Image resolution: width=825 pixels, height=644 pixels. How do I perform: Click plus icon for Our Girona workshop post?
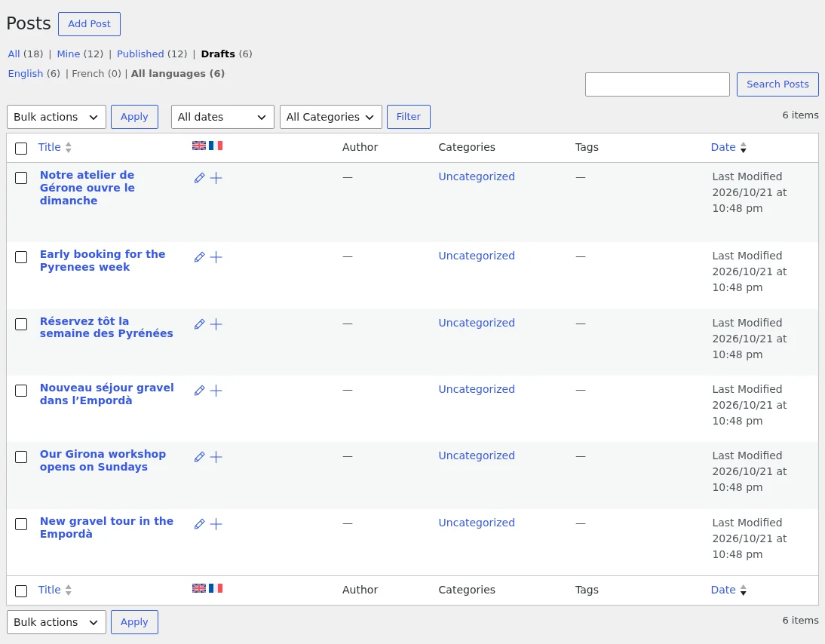coord(216,457)
